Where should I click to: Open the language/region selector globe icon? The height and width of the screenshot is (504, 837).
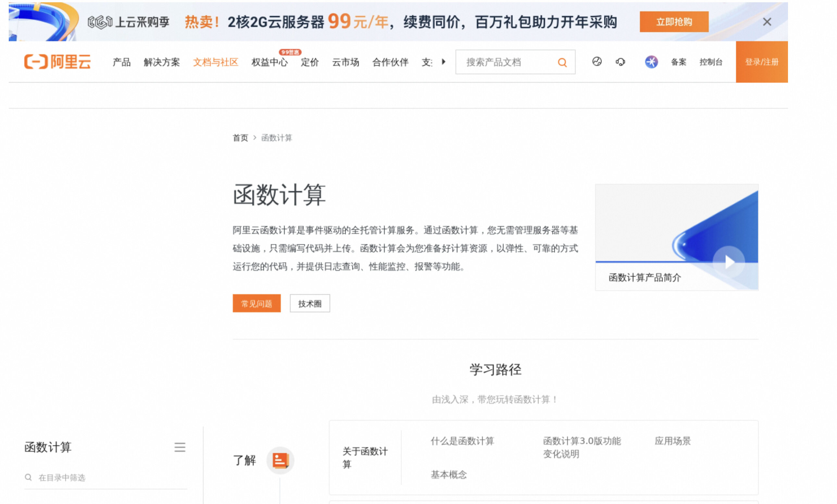[x=598, y=62]
